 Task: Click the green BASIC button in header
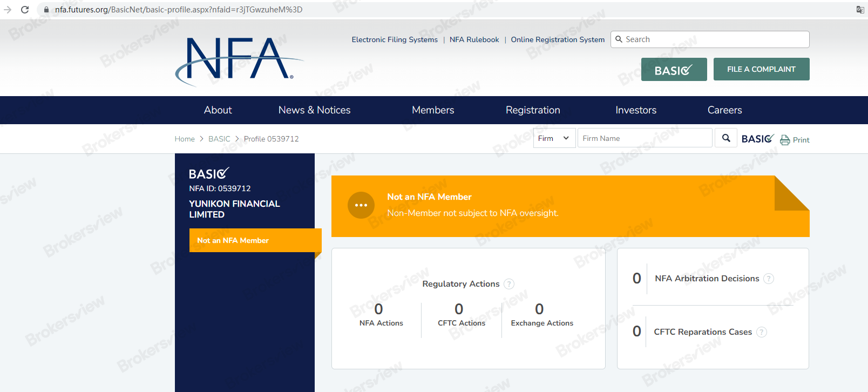(x=674, y=70)
